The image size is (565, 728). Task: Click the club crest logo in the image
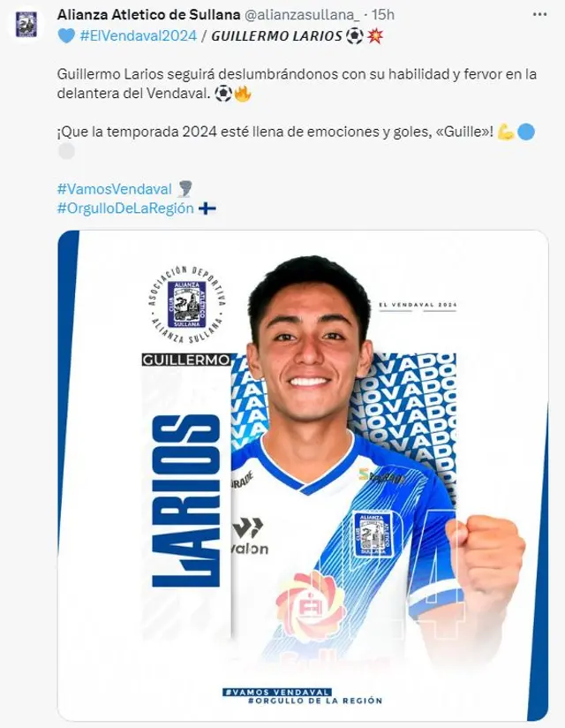(187, 304)
